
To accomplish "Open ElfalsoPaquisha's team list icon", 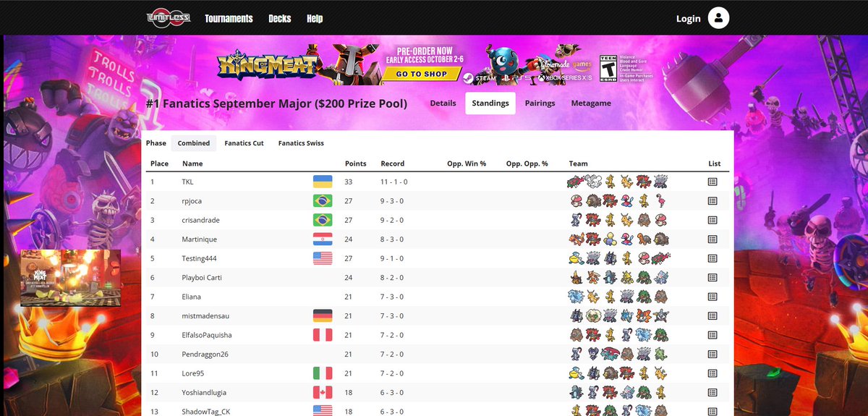I will 712,335.
